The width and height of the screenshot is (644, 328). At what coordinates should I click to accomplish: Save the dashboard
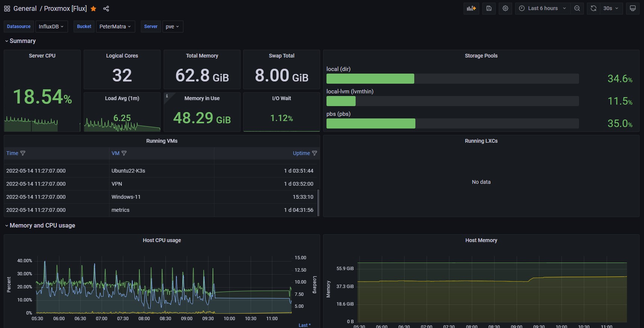(x=489, y=8)
